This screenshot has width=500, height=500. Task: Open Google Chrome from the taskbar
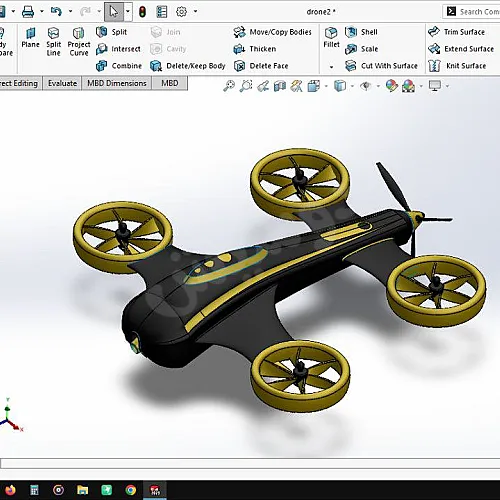click(x=131, y=490)
